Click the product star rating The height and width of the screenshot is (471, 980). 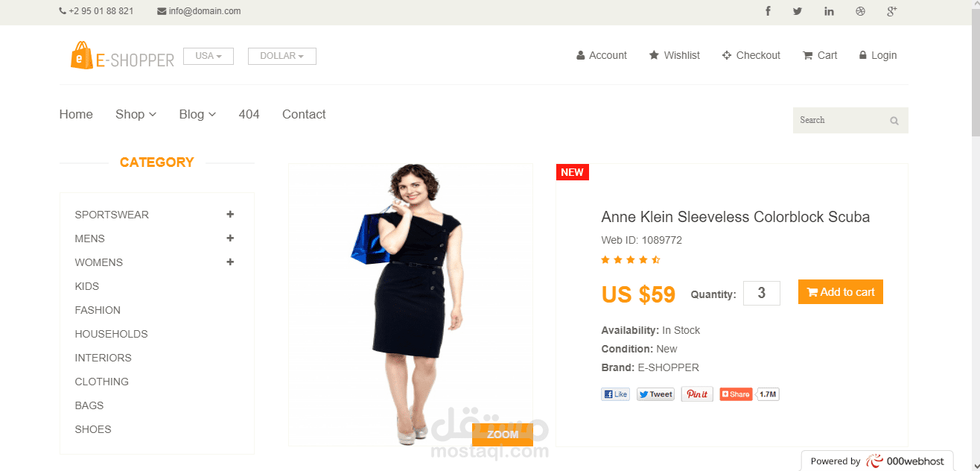coord(631,260)
